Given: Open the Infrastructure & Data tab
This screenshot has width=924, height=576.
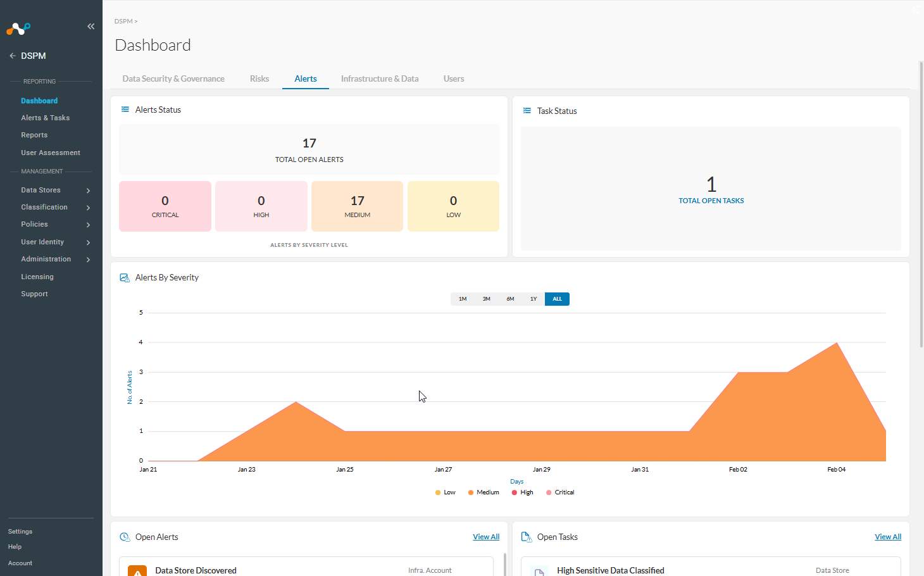Looking at the screenshot, I should click(x=380, y=78).
